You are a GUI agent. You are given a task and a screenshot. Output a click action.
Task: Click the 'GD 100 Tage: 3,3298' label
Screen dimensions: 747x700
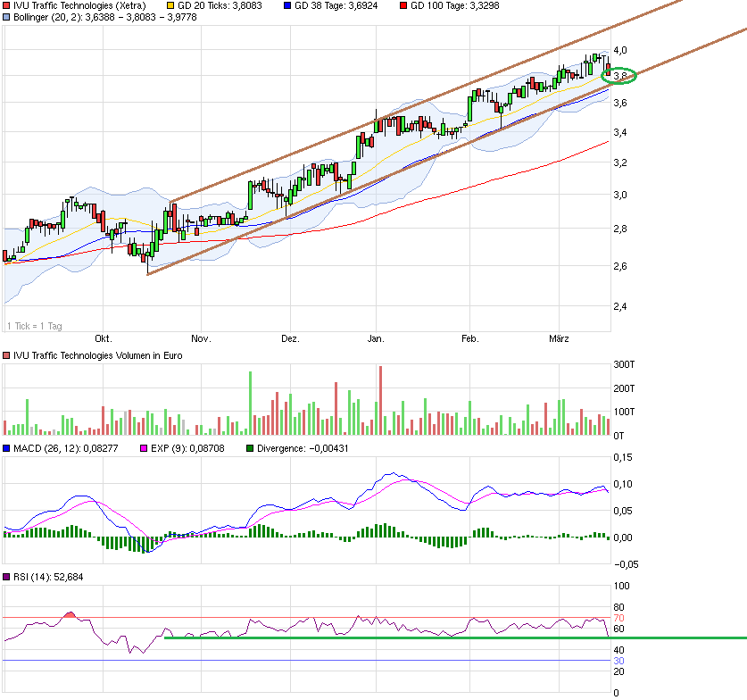(455, 6)
